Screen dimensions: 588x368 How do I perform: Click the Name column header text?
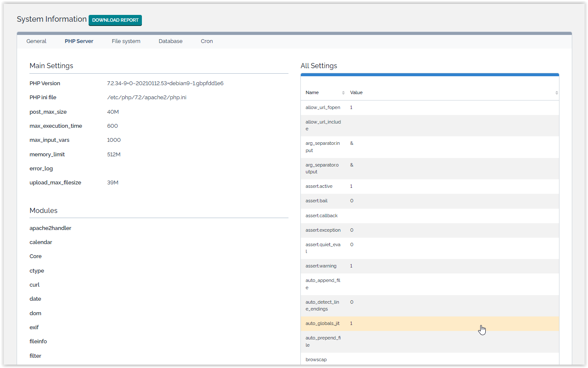click(312, 92)
